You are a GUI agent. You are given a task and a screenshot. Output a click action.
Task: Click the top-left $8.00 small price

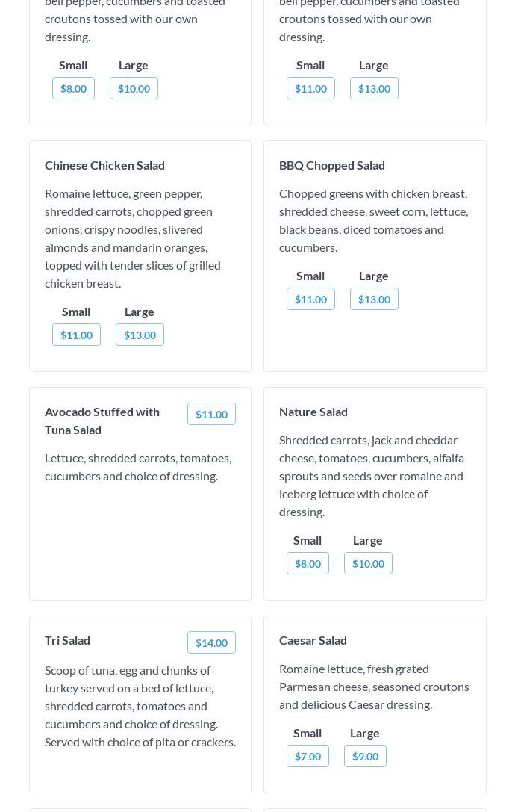point(73,88)
